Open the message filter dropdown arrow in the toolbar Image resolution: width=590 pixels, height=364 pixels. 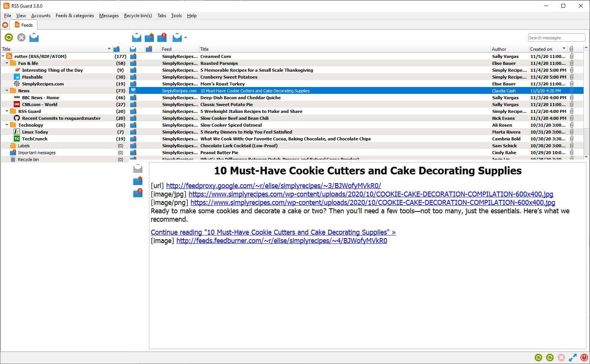[186, 38]
